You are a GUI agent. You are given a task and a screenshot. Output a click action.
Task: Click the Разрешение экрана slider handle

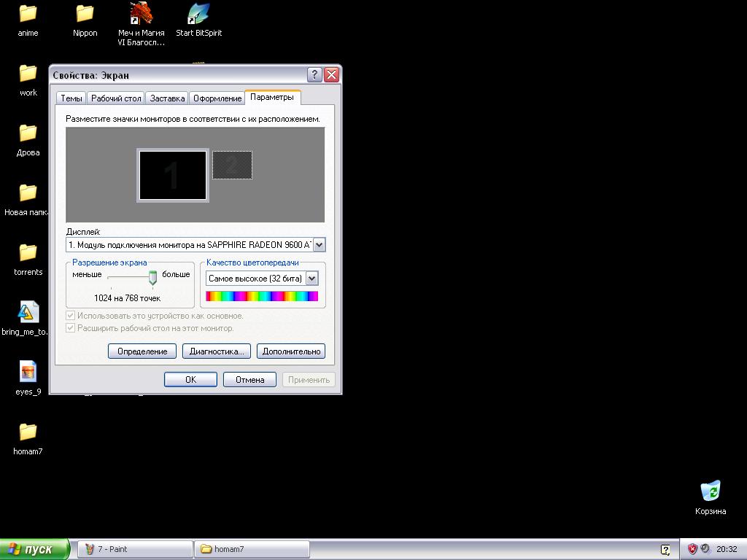(152, 277)
